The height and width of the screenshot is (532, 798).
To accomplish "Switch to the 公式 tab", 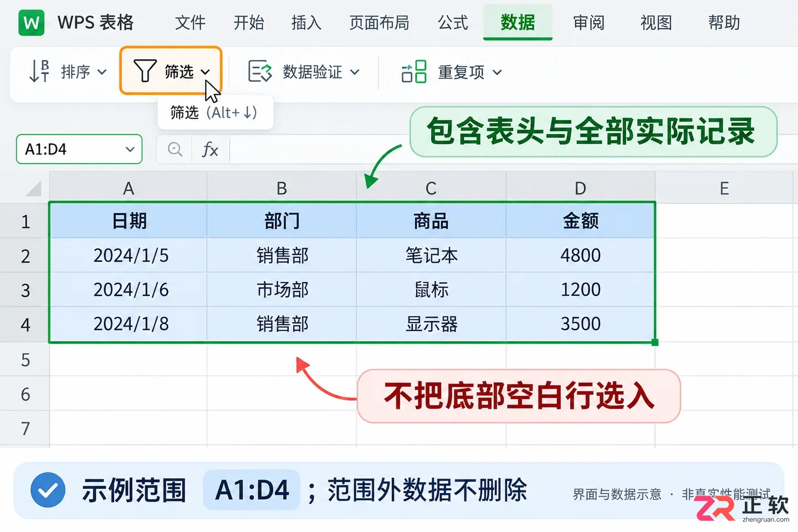I will pyautogui.click(x=453, y=23).
